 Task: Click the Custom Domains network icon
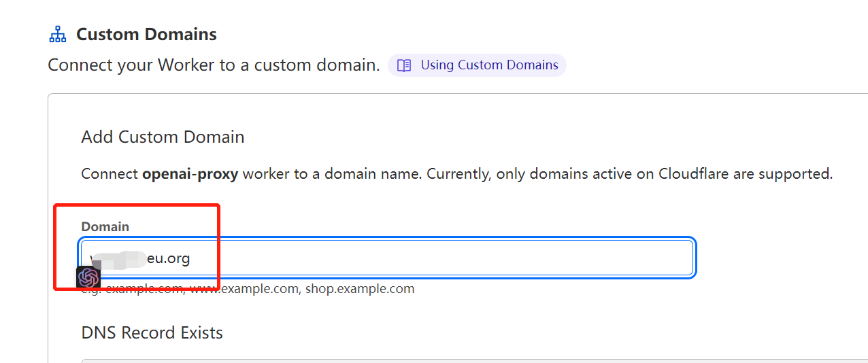58,35
